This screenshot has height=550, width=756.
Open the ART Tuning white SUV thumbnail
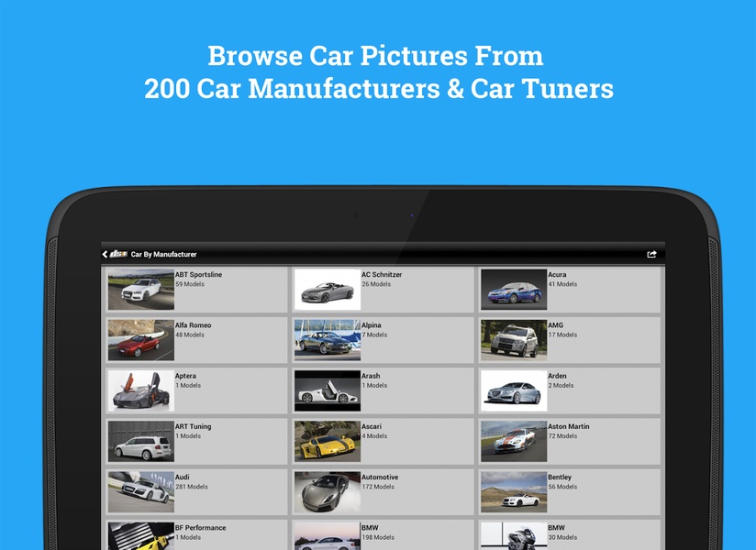[x=140, y=441]
